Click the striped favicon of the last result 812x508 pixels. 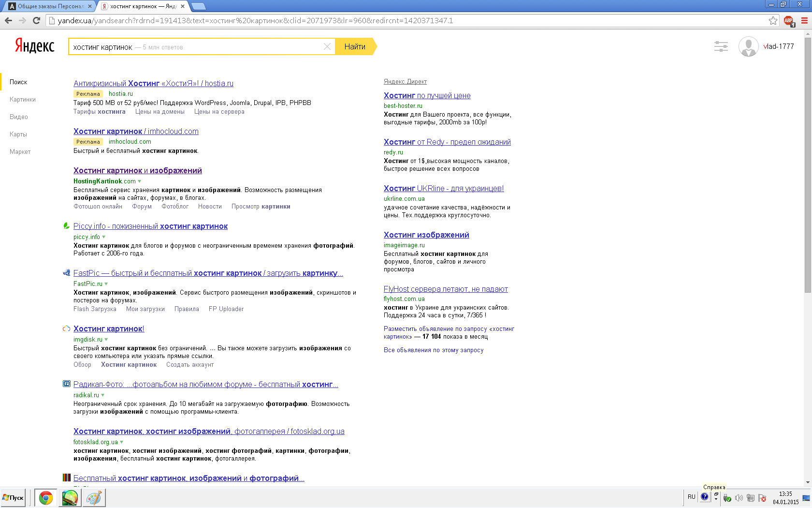tap(67, 478)
